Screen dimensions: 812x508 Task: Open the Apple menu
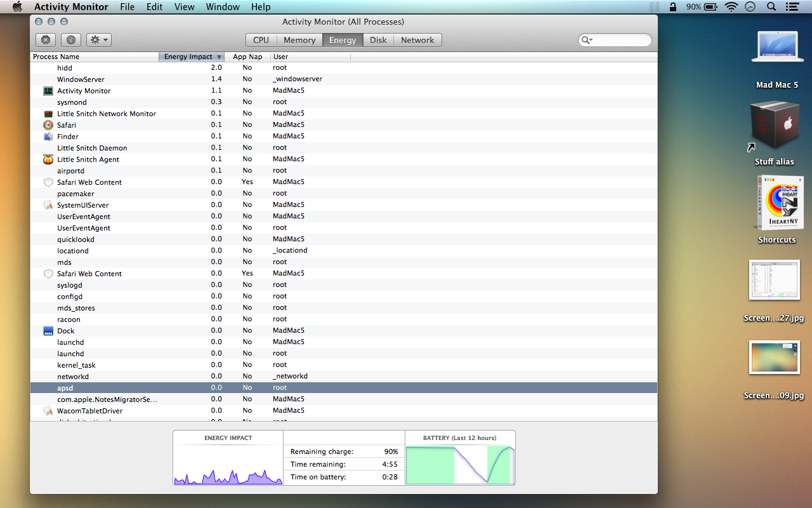tap(17, 7)
